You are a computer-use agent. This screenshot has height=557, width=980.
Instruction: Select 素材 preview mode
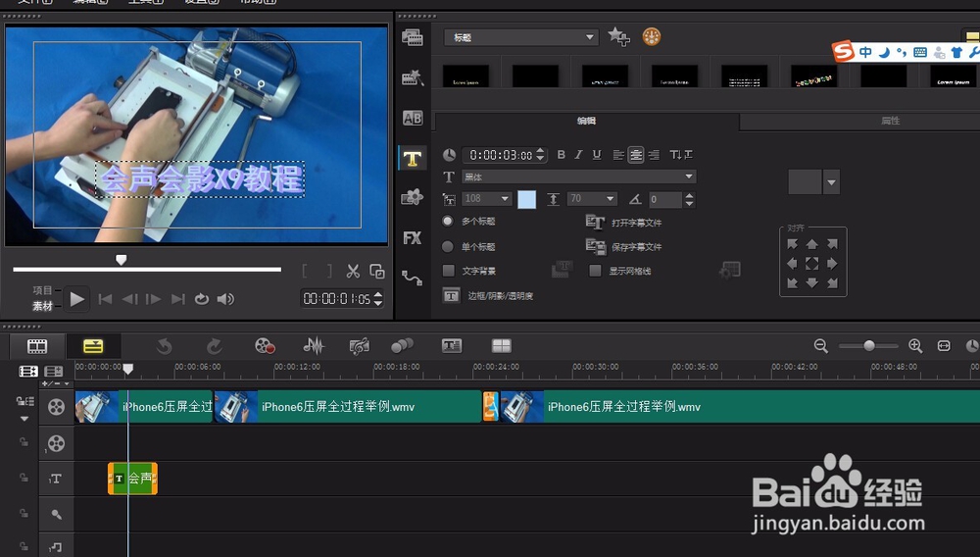42,306
